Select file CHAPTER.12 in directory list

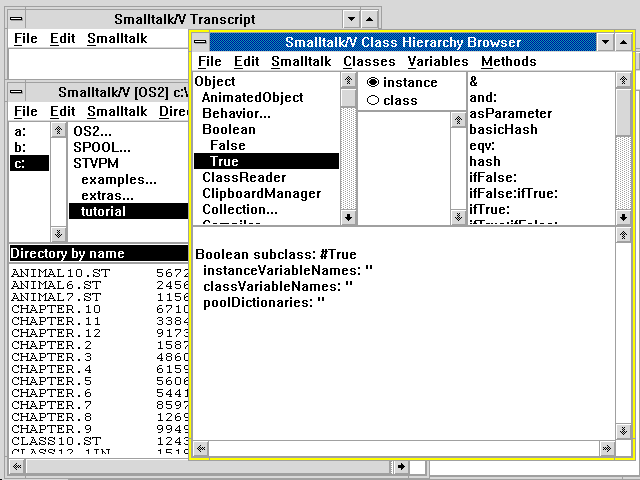(56, 333)
